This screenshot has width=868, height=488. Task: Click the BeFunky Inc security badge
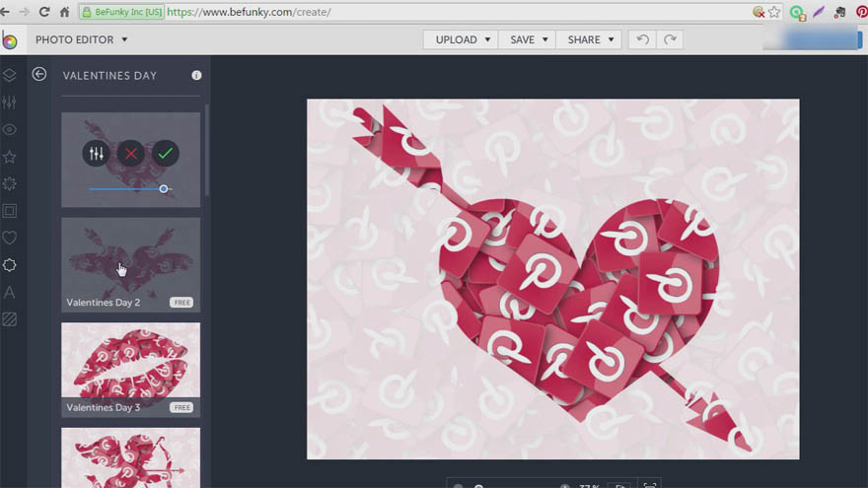pyautogui.click(x=121, y=12)
